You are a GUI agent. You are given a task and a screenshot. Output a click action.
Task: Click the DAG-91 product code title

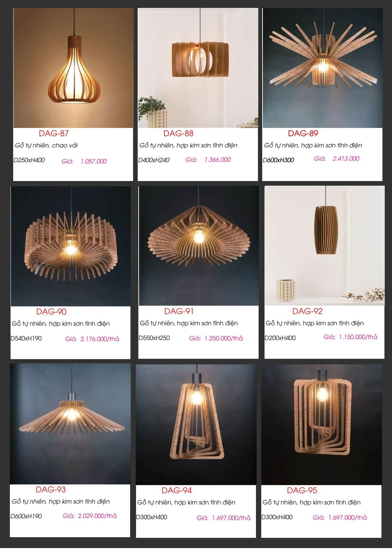179,311
